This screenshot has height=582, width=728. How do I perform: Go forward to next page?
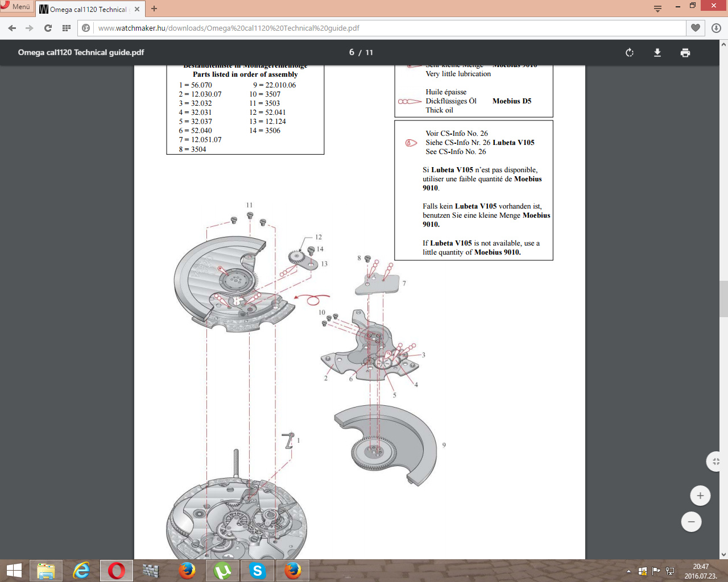click(30, 28)
